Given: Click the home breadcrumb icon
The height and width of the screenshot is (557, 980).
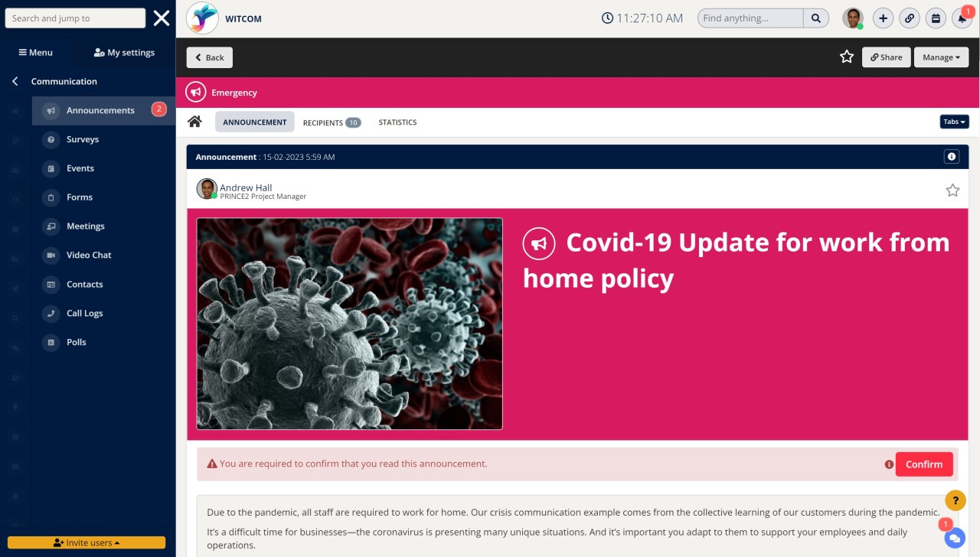Looking at the screenshot, I should [194, 121].
